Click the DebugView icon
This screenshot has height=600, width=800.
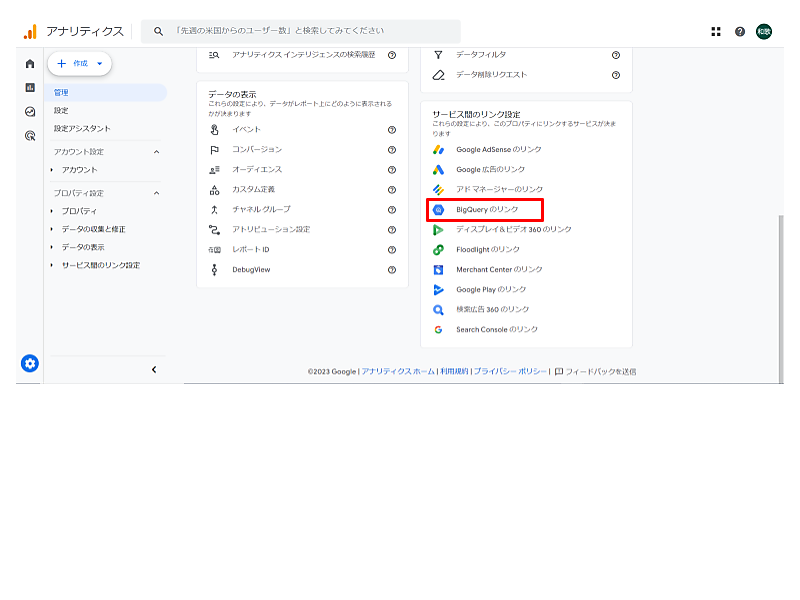[214, 269]
